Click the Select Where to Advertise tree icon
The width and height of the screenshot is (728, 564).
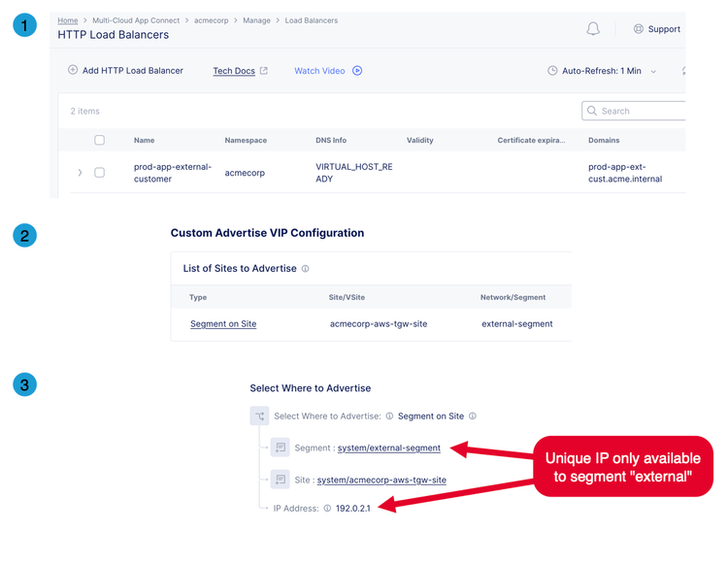259,415
